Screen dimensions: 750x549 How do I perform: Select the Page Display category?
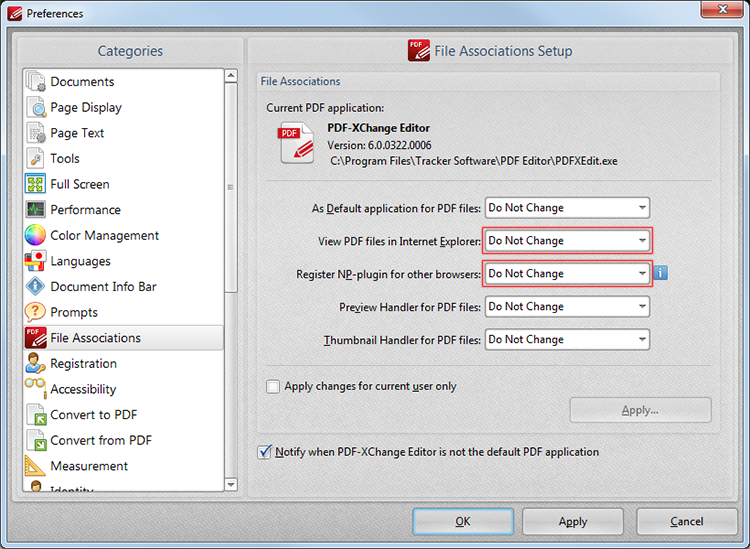click(x=123, y=107)
